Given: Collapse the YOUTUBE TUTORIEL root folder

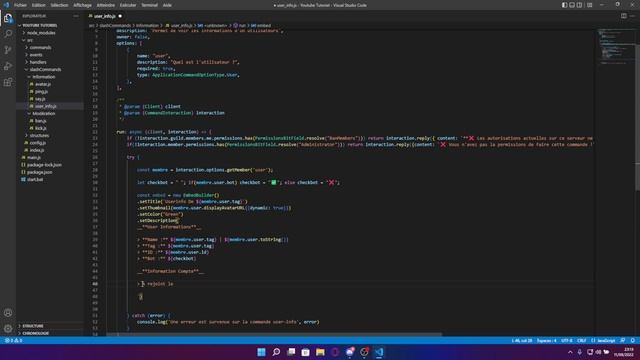Looking at the screenshot, I should [x=49, y=25].
